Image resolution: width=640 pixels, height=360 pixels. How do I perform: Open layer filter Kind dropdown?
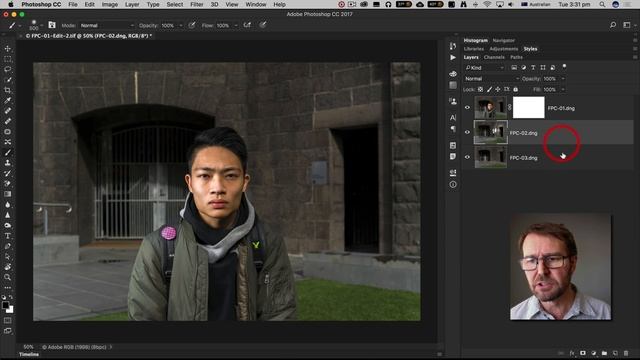[485, 68]
